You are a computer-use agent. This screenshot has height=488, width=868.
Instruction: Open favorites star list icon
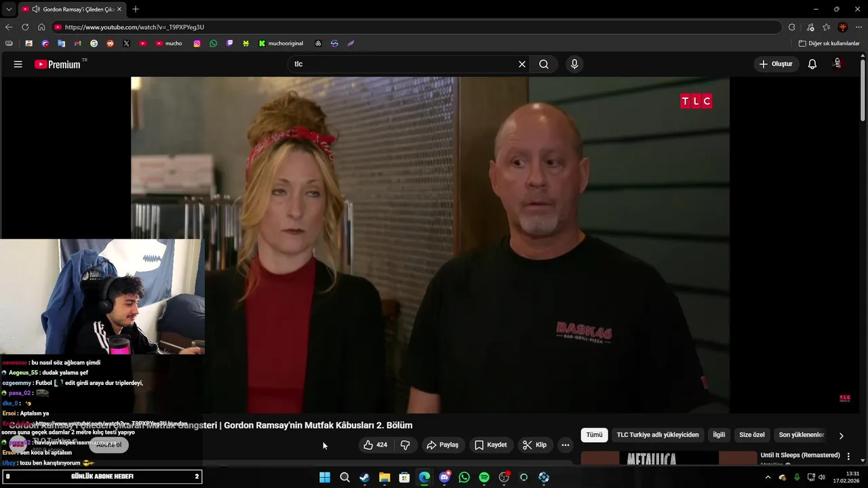coord(826,27)
